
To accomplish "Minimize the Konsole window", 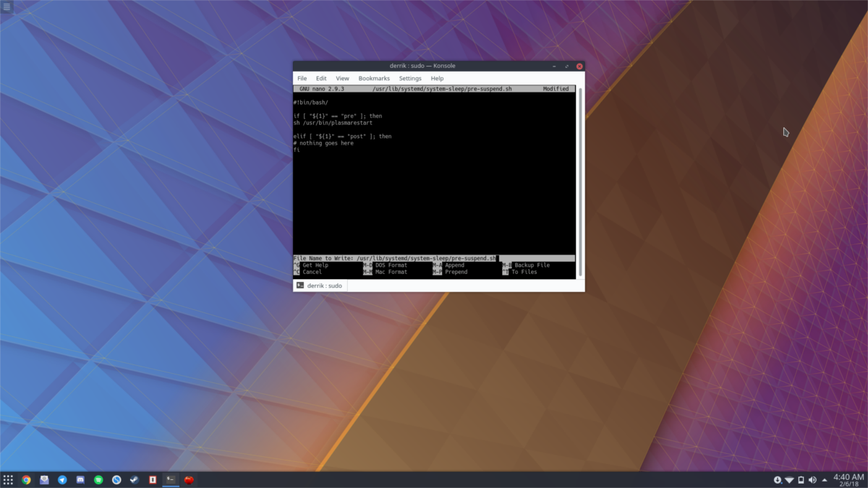I will click(553, 66).
